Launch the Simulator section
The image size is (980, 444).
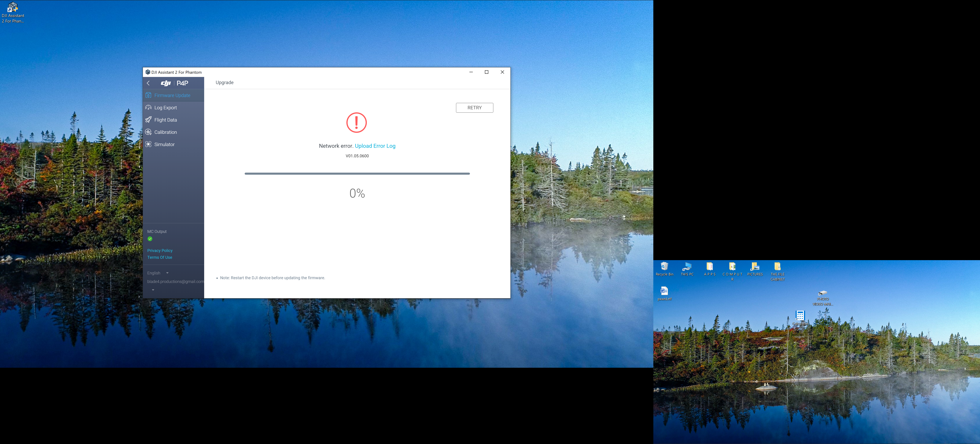174,144
